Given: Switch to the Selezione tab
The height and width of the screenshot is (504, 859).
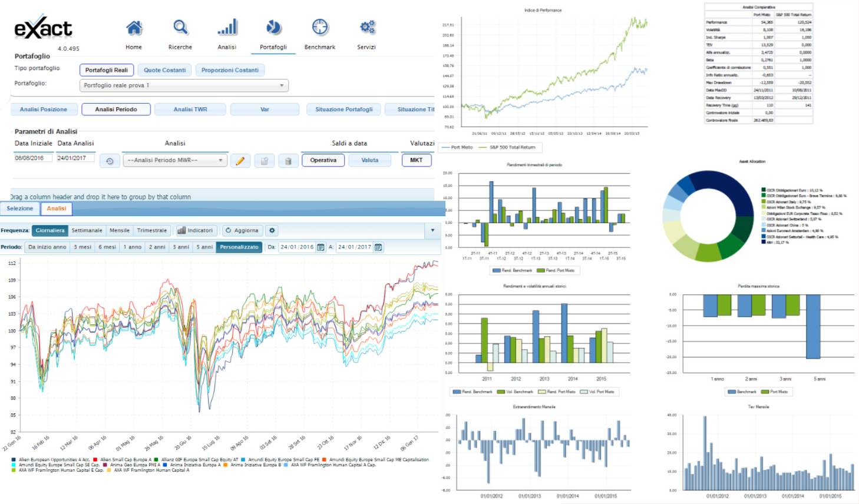Looking at the screenshot, I should click(20, 208).
